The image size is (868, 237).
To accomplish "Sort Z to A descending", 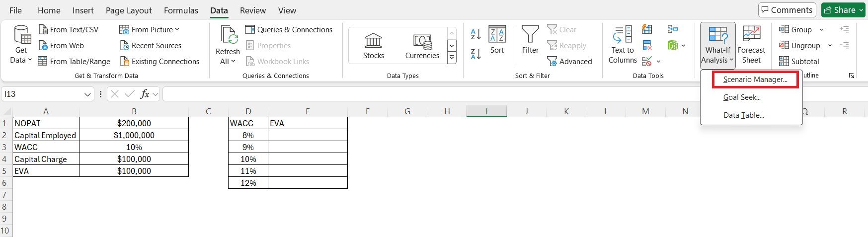I will [475, 54].
